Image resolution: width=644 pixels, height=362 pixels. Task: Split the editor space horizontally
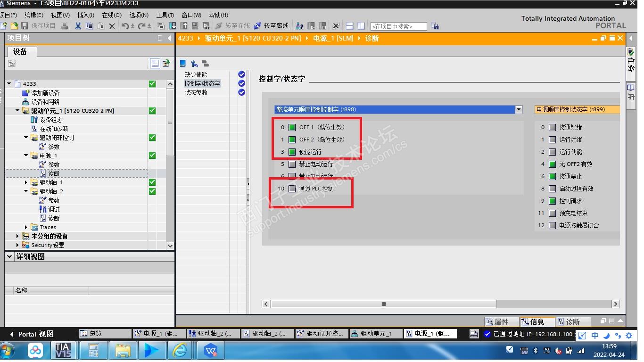pos(349,25)
